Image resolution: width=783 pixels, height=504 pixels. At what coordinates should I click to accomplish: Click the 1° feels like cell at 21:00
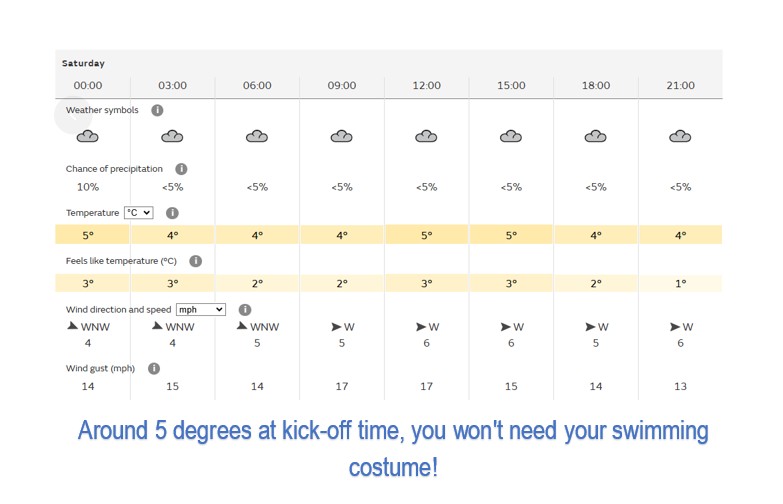(x=681, y=283)
